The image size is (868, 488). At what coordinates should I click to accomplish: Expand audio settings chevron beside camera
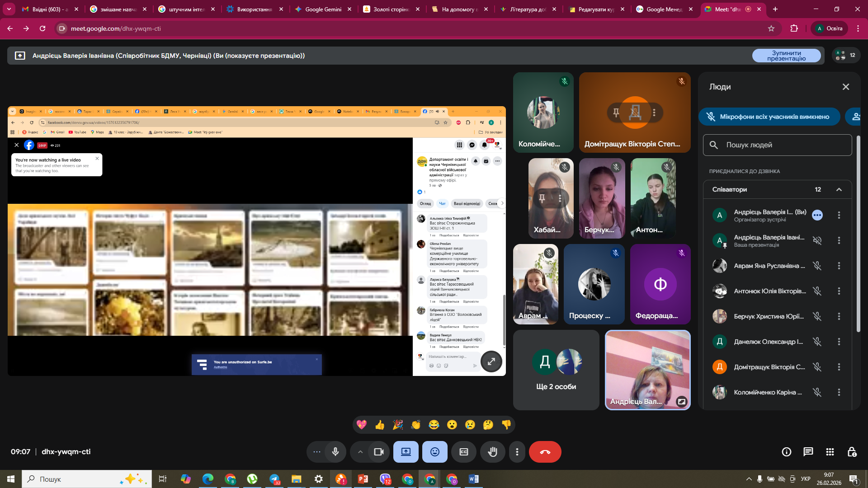[360, 452]
